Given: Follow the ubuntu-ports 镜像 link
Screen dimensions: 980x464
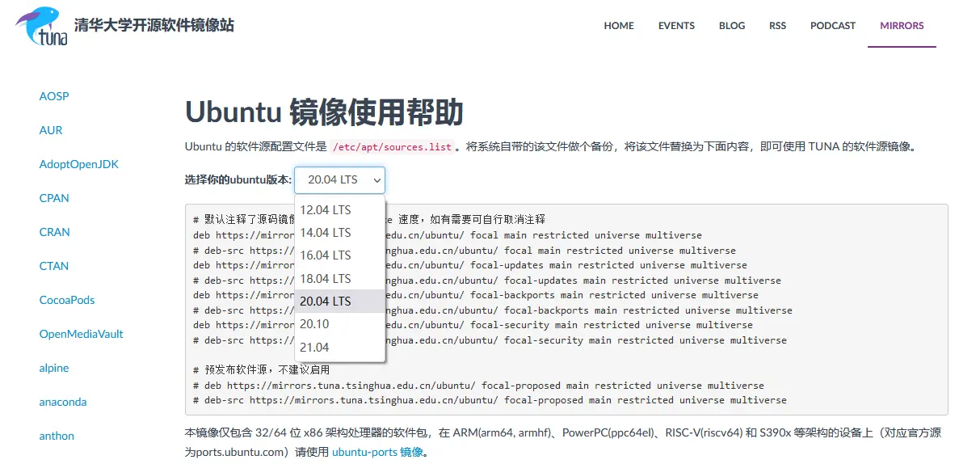Looking at the screenshot, I should point(377,452).
